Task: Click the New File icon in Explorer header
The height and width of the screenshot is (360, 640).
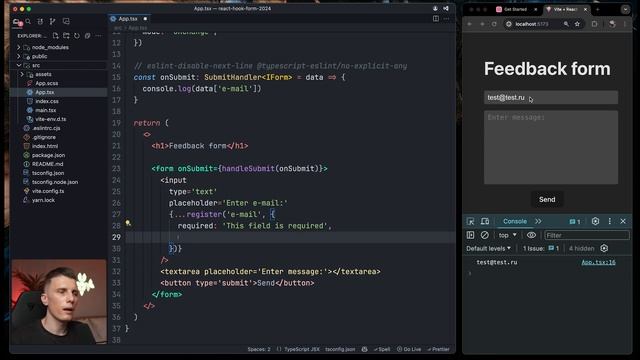Action: click(56, 36)
